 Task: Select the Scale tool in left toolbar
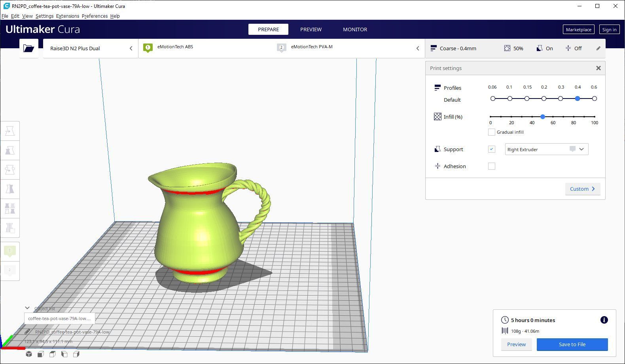[10, 150]
